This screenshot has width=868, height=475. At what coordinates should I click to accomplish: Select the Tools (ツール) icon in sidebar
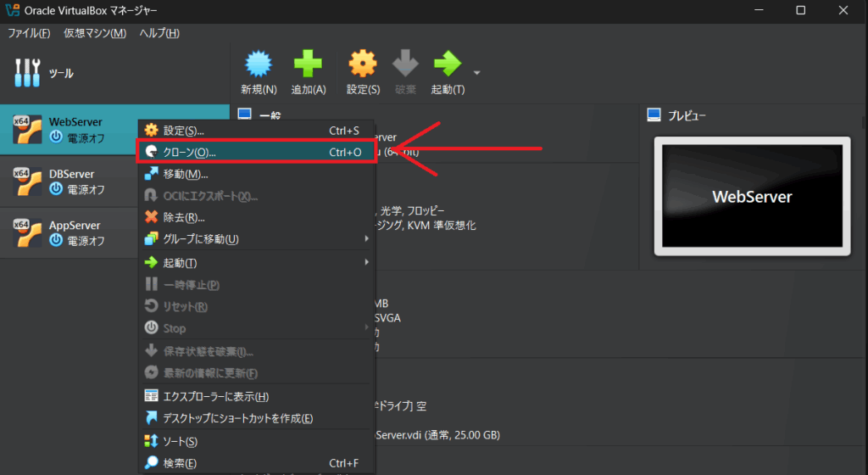tap(27, 73)
